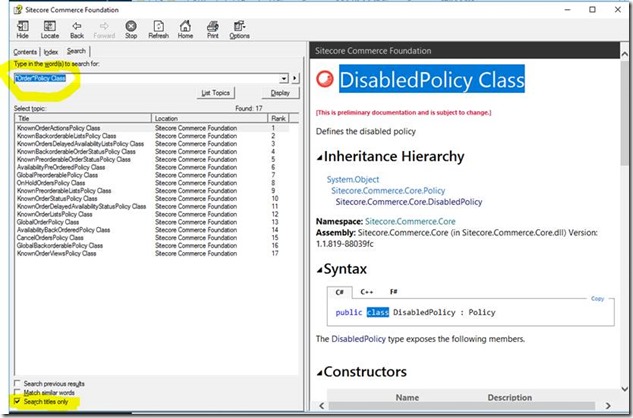Enable Search previous results checkbox

tap(17, 384)
